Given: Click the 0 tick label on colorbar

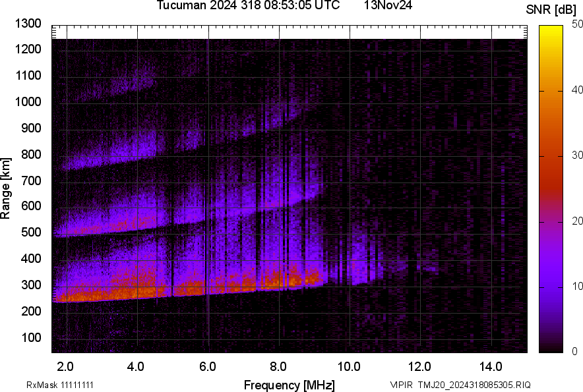Looking at the screenshot, I should tap(575, 351).
